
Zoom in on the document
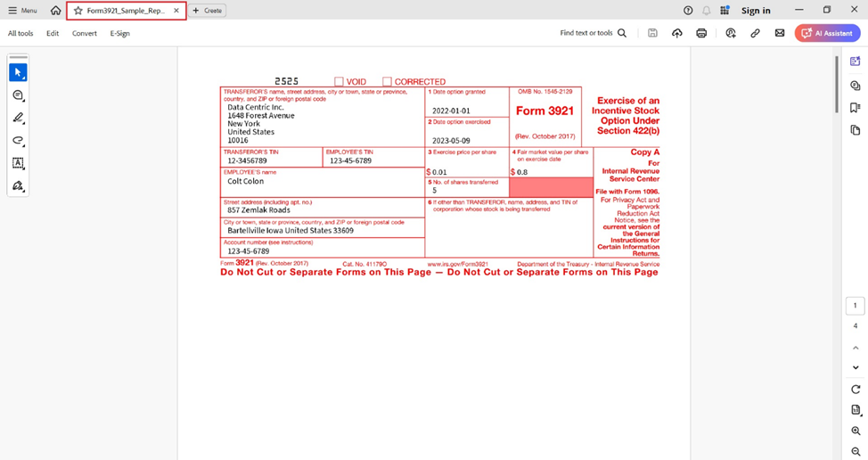[x=856, y=431]
